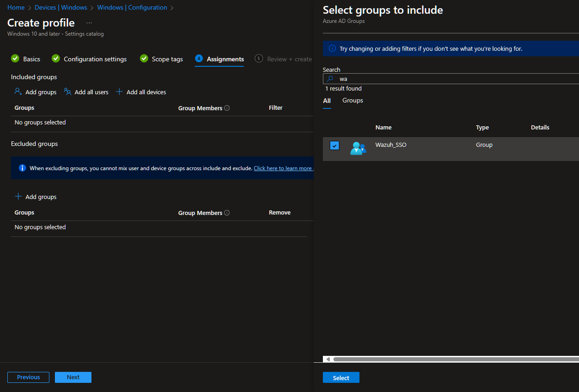Image resolution: width=579 pixels, height=392 pixels.
Task: Confirm with the Select button
Action: point(341,378)
